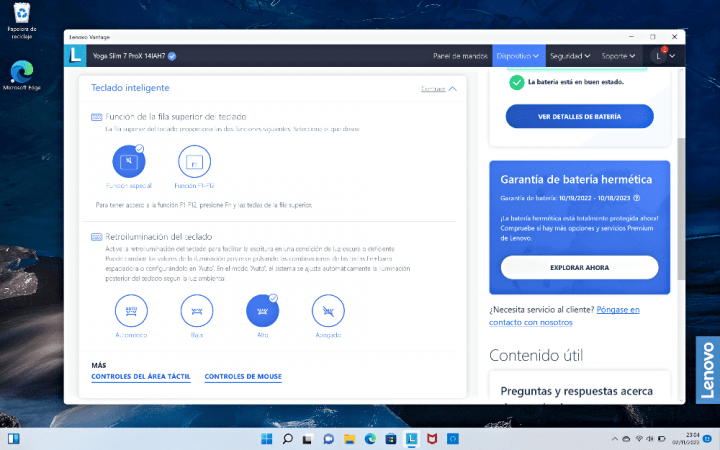This screenshot has width=720, height=450.
Task: Open the Chat app in the taskbar
Action: pyautogui.click(x=328, y=439)
